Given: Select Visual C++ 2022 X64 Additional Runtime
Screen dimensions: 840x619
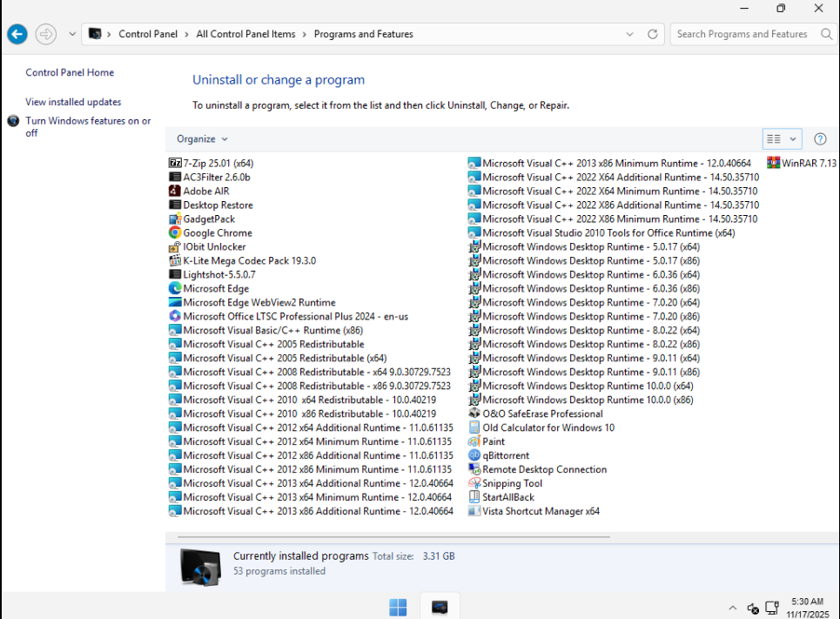Looking at the screenshot, I should 614,177.
